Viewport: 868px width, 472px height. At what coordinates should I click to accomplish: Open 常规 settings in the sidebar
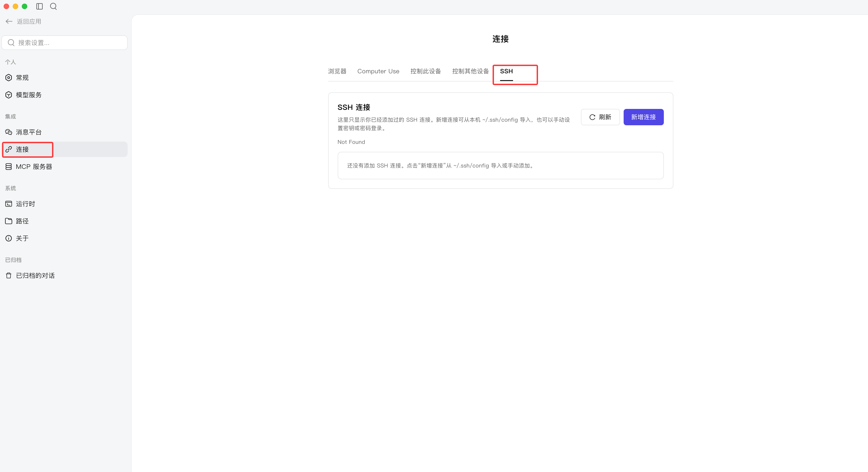point(65,78)
